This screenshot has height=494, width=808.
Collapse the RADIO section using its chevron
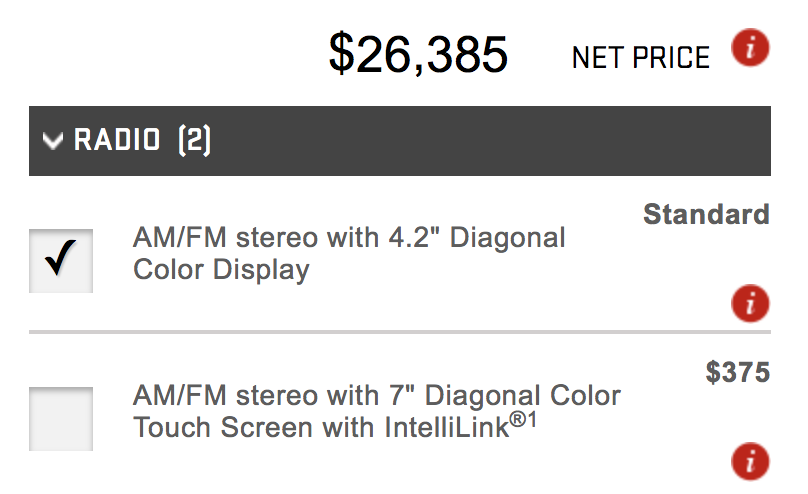tap(53, 141)
